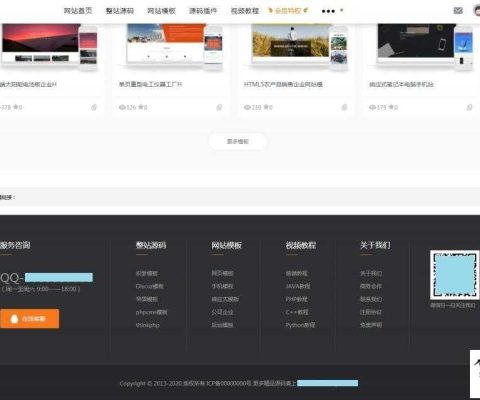The width and height of the screenshot is (480, 400).
Task: Open the Python教程 footer link
Action: coord(300,325)
